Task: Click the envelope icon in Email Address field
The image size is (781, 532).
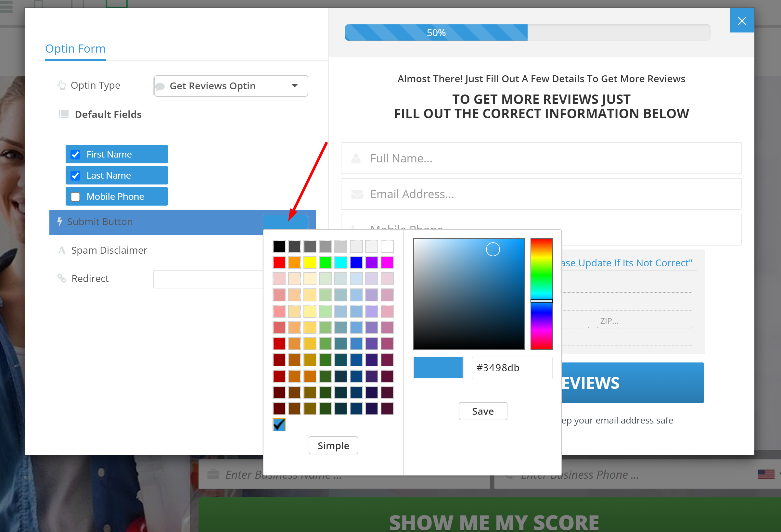Action: (x=357, y=194)
